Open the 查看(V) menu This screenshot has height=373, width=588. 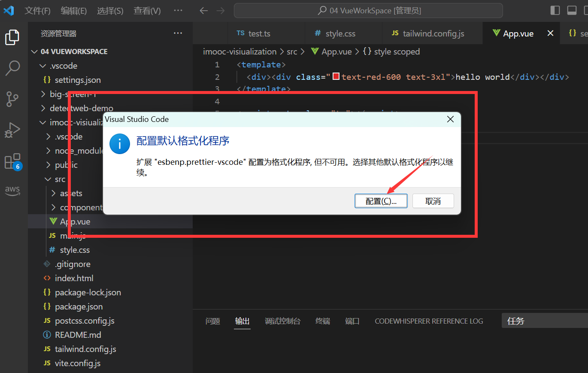(x=147, y=11)
